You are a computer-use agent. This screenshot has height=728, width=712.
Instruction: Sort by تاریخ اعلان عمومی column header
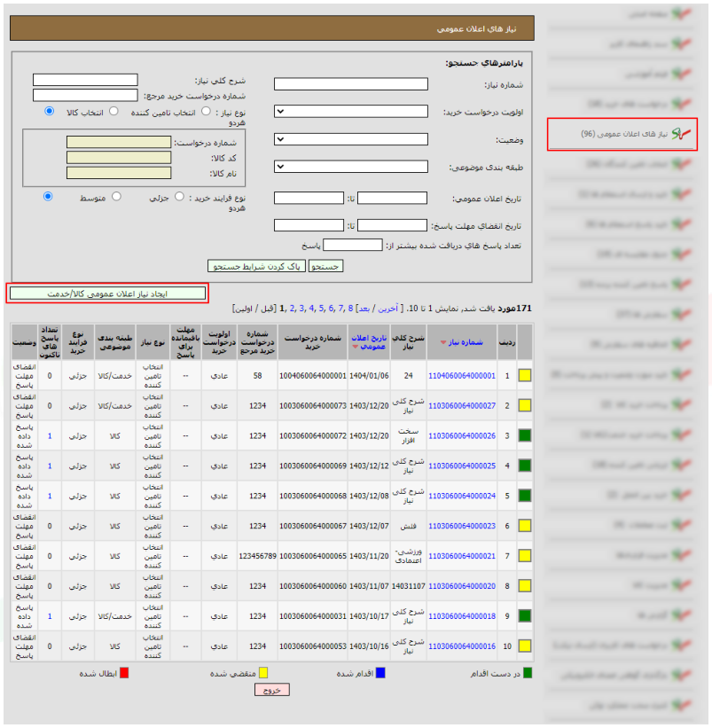tap(369, 342)
